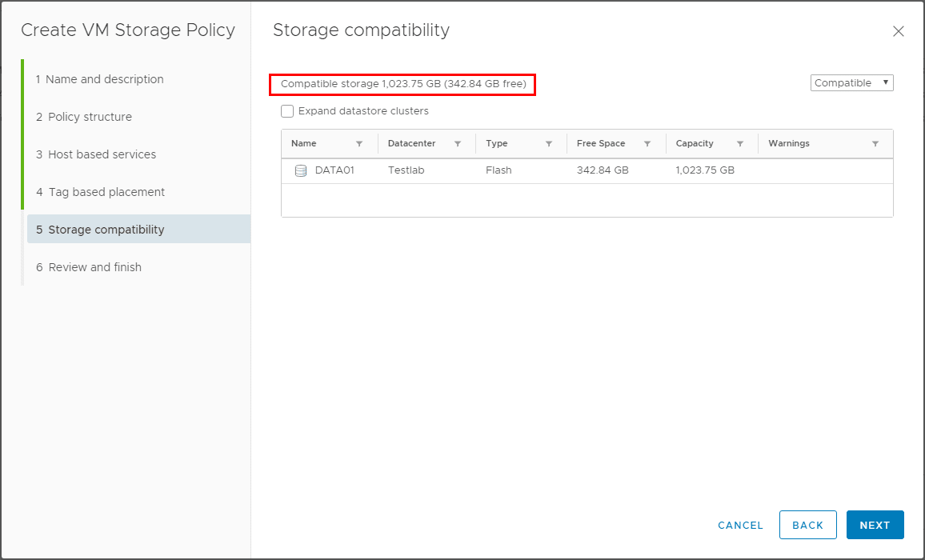Select the Policy structure step

(90, 117)
